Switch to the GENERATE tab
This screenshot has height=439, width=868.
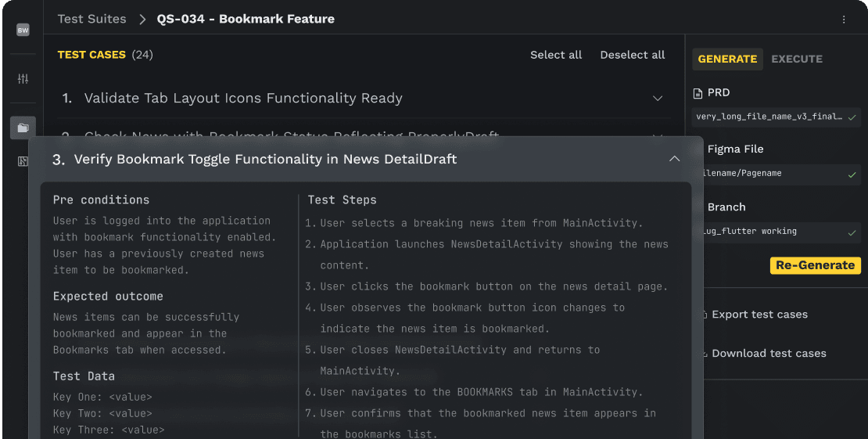[727, 59]
